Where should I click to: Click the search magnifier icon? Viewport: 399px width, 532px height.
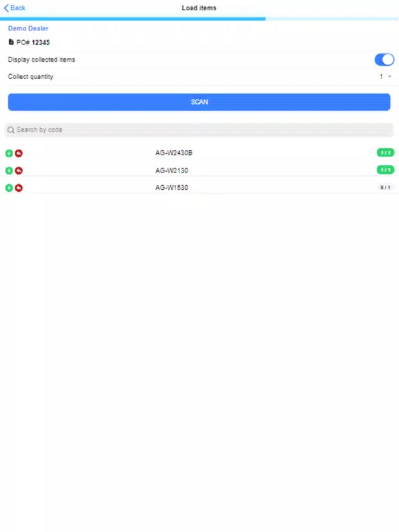pyautogui.click(x=11, y=130)
